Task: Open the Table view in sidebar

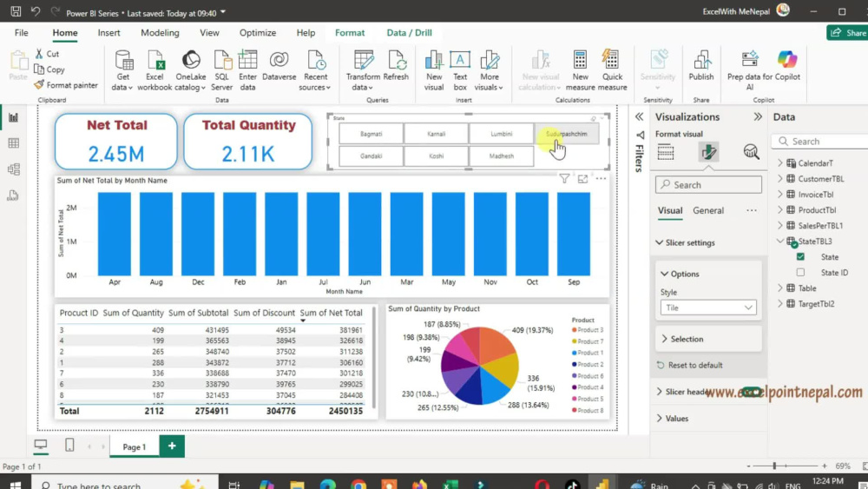Action: pyautogui.click(x=14, y=143)
